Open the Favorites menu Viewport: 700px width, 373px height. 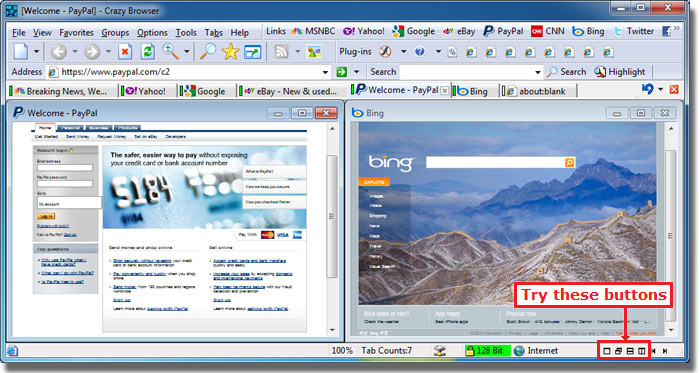(76, 33)
